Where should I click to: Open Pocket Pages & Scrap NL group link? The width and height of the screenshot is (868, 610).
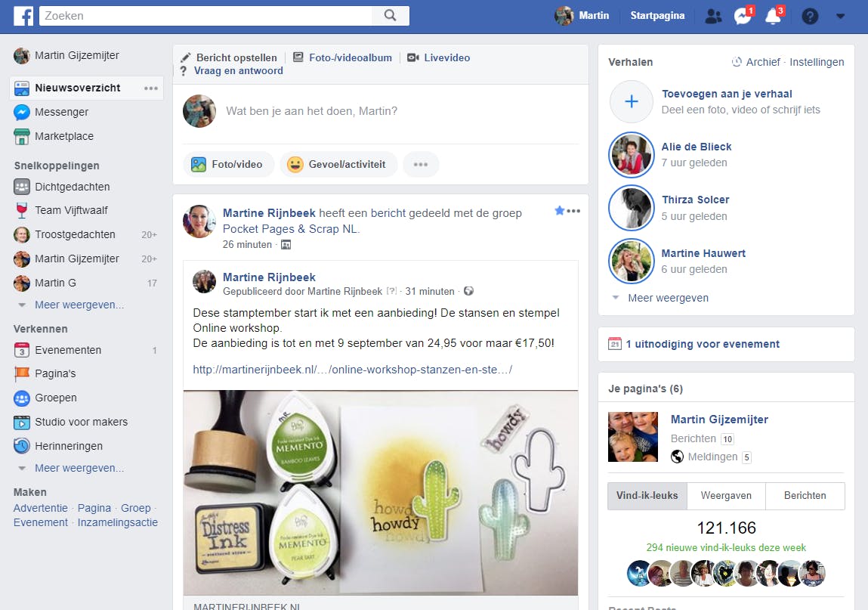(x=291, y=229)
